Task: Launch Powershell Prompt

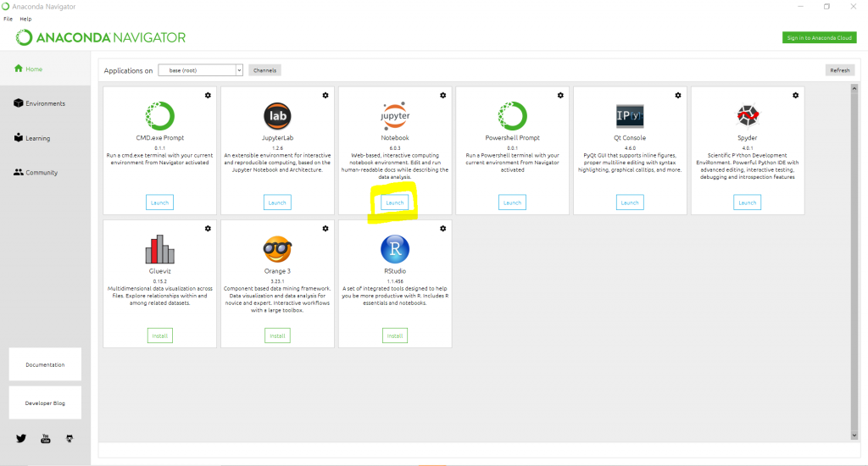Action: click(512, 202)
